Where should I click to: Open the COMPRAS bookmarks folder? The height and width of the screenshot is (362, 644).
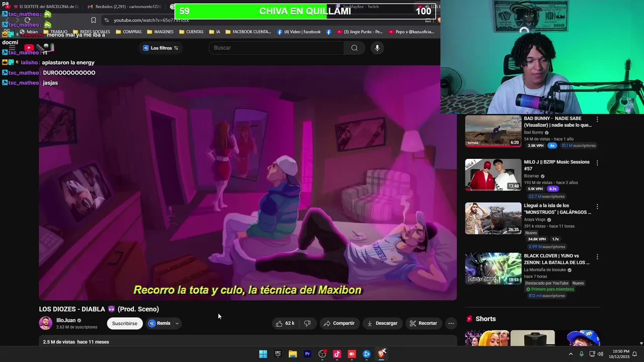point(129,32)
